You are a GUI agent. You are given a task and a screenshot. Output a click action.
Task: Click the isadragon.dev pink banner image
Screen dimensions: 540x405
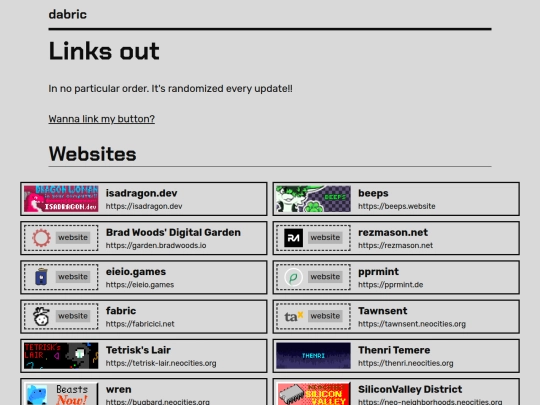pyautogui.click(x=61, y=199)
